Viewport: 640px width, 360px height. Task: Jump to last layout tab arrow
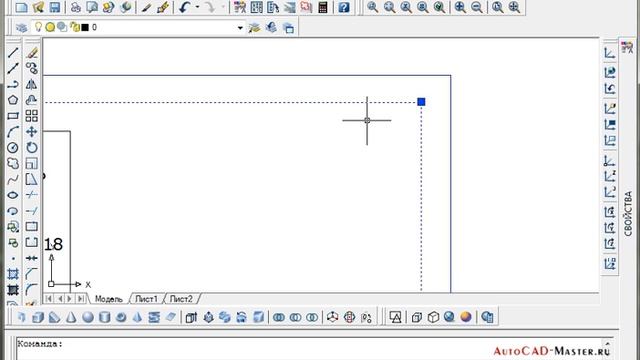(x=81, y=299)
